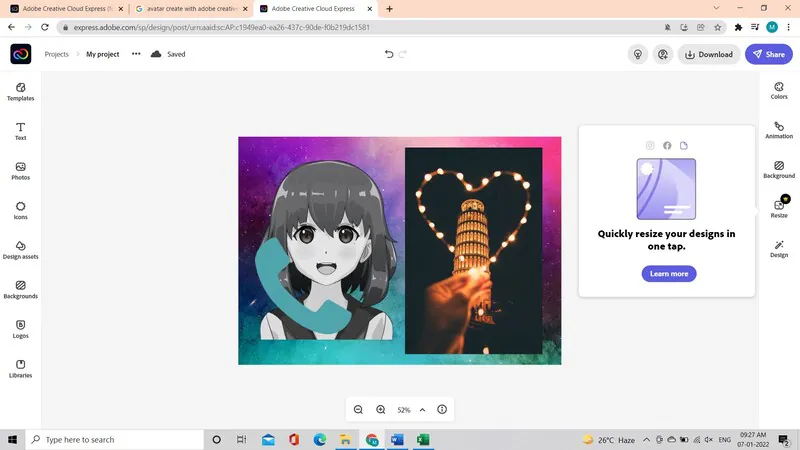Click the My project name
The image size is (800, 450).
103,54
